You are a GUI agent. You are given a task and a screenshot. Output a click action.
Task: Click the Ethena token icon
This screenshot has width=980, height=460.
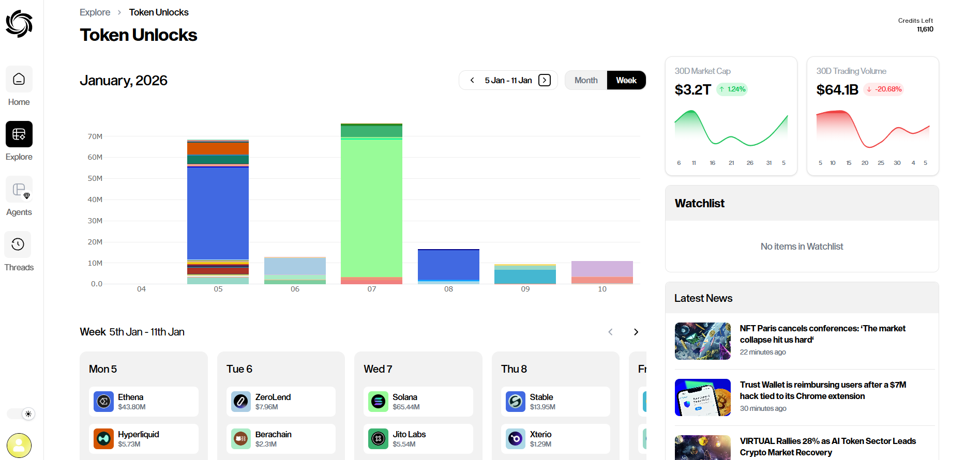click(103, 402)
